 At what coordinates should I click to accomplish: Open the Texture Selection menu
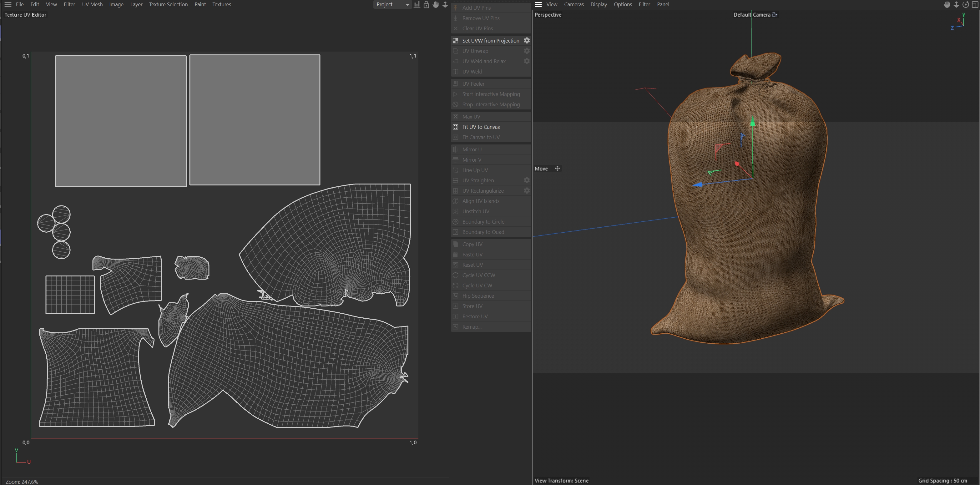click(x=168, y=5)
